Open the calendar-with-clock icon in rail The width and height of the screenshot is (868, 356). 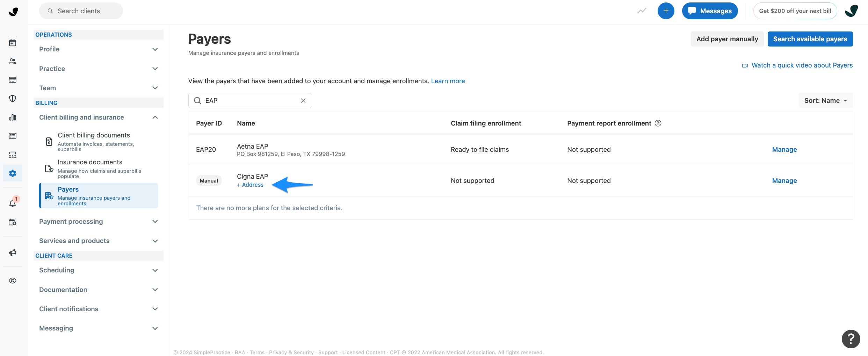tap(13, 222)
